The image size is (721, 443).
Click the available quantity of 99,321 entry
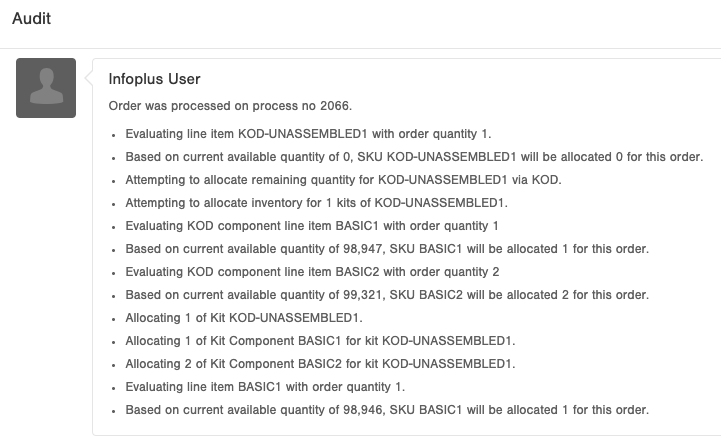pos(387,295)
